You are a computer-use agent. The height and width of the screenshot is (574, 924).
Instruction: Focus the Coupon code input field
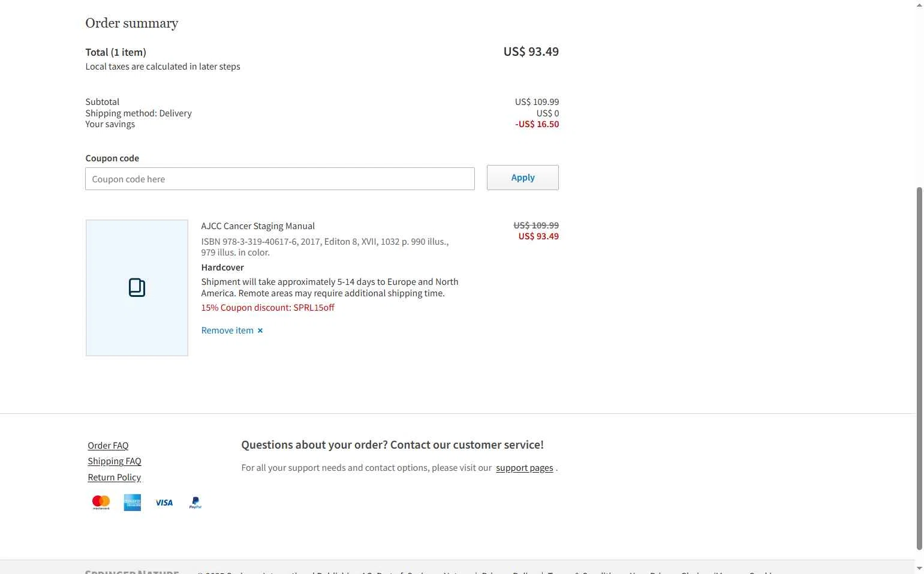click(280, 179)
